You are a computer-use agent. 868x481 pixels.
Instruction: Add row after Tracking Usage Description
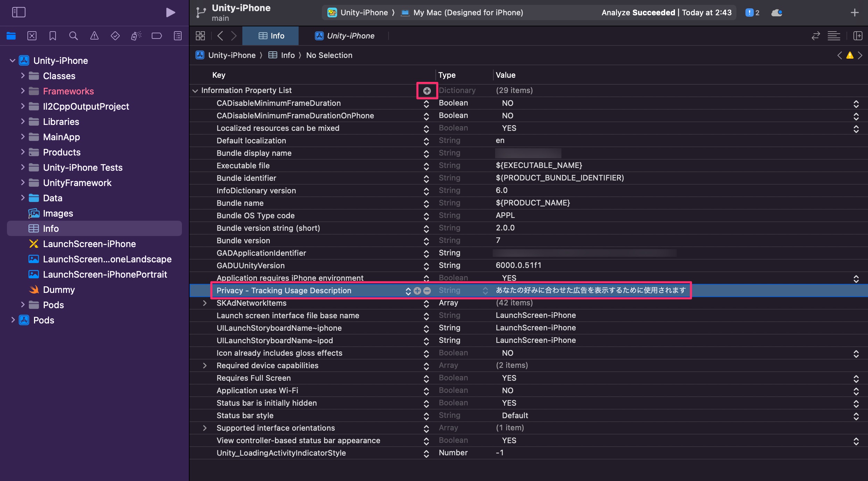[417, 291]
